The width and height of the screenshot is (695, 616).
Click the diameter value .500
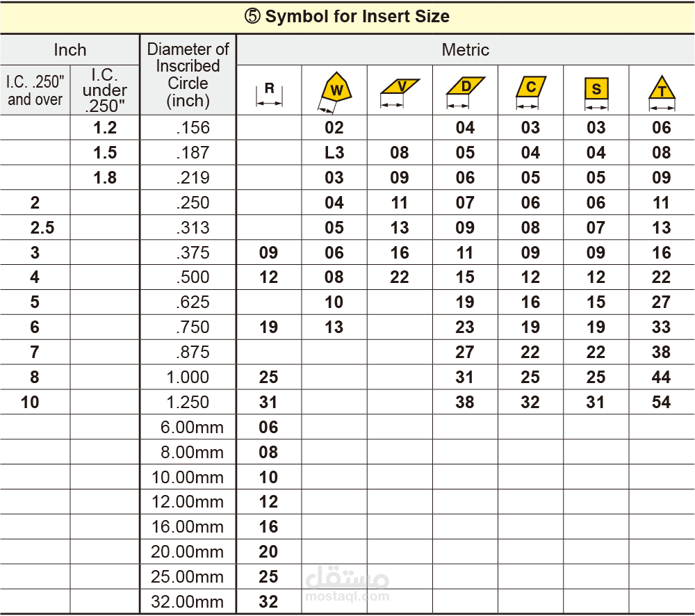tap(193, 277)
